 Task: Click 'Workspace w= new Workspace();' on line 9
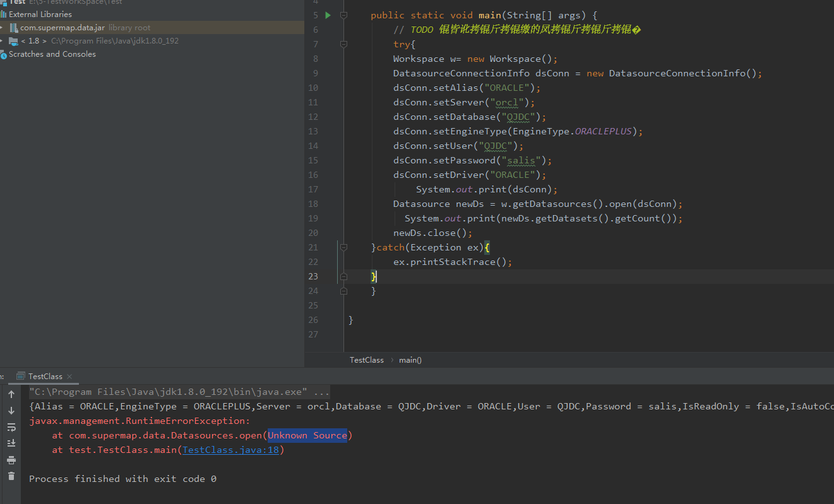click(x=475, y=59)
